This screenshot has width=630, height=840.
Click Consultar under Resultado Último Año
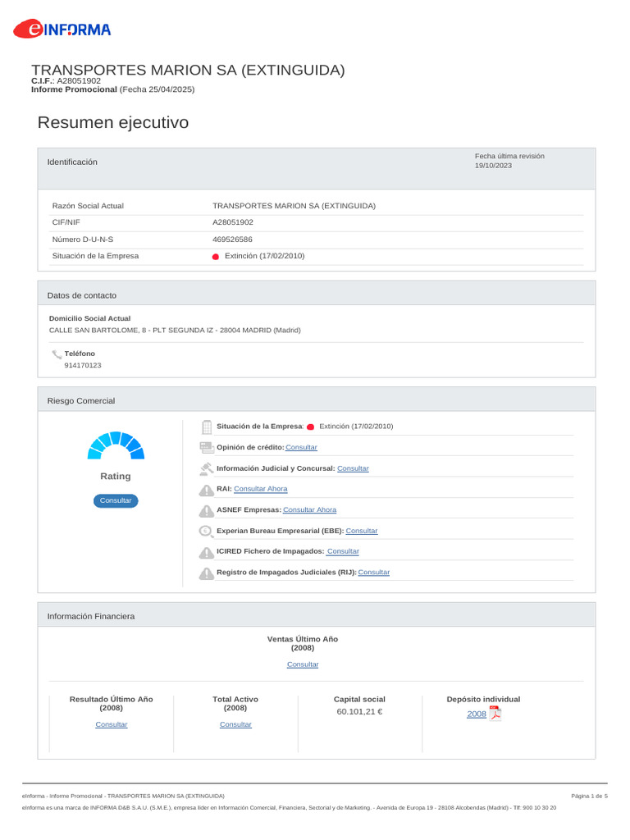112,724
